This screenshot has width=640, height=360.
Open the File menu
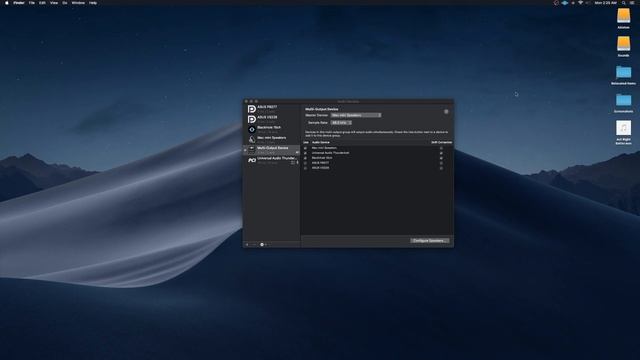[x=31, y=3]
